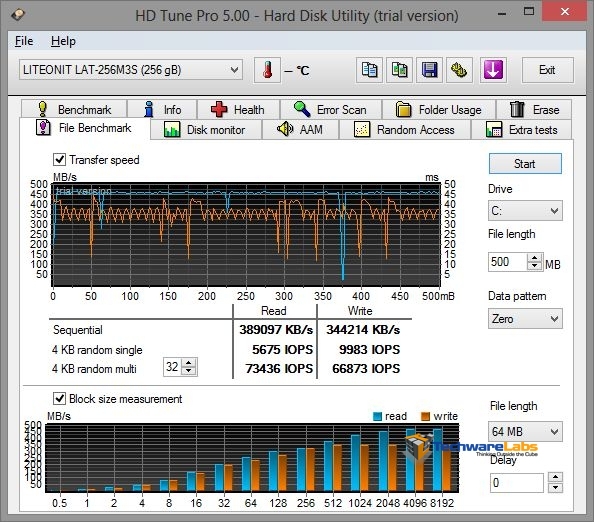Open the Error Scan magnifier tab

click(331, 109)
